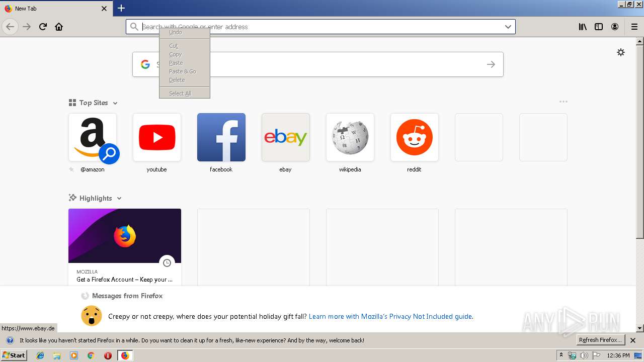Click the taskbar clock showing 12:36 PM
Viewport: 644px width, 362px height.
tap(618, 355)
